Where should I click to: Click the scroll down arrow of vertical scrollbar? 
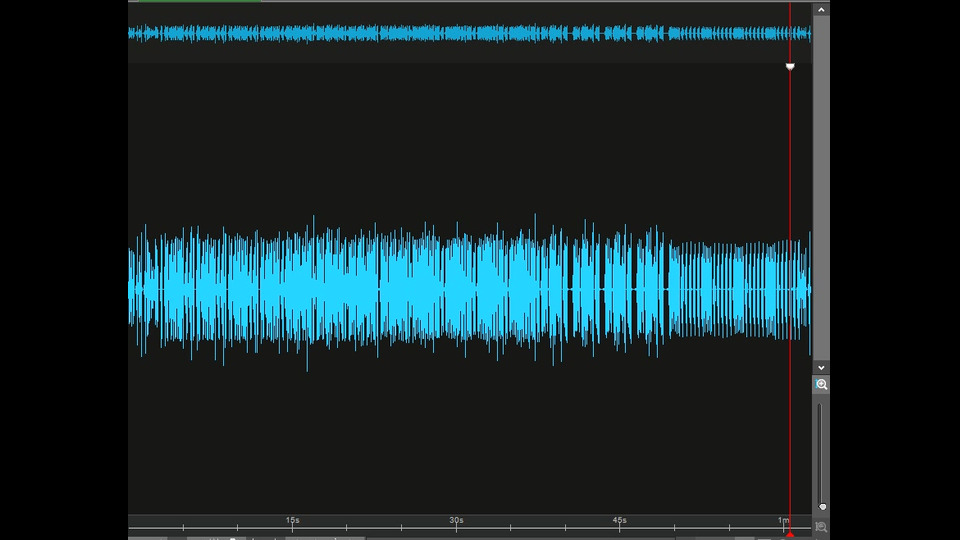coord(821,367)
